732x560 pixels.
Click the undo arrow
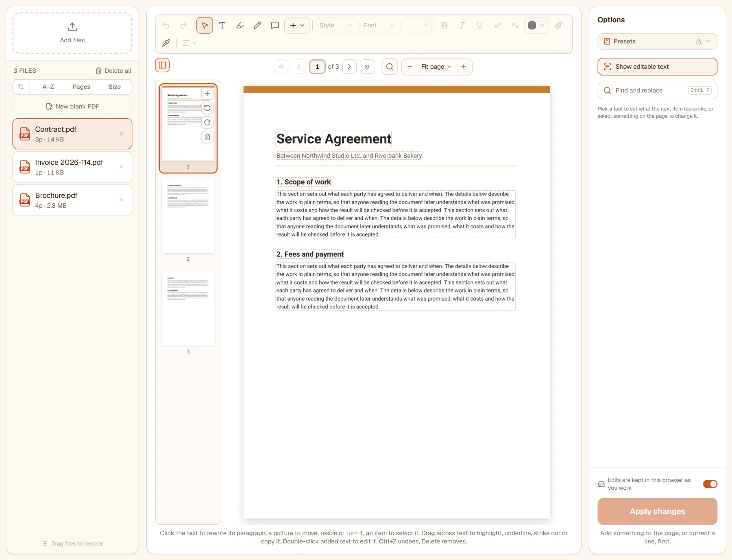click(166, 25)
